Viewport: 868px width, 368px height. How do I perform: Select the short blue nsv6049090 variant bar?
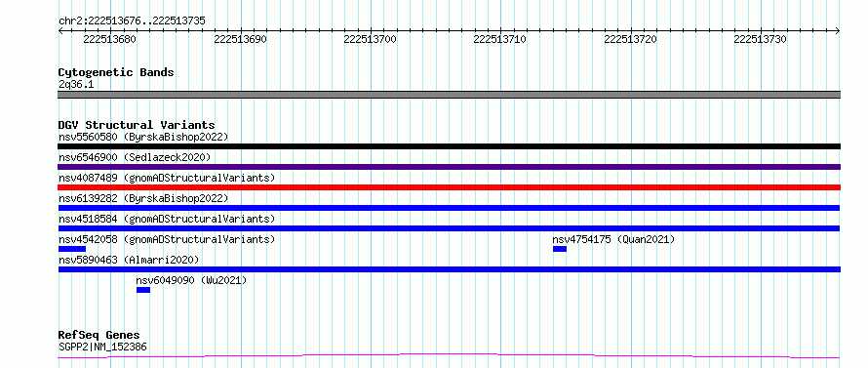143,290
